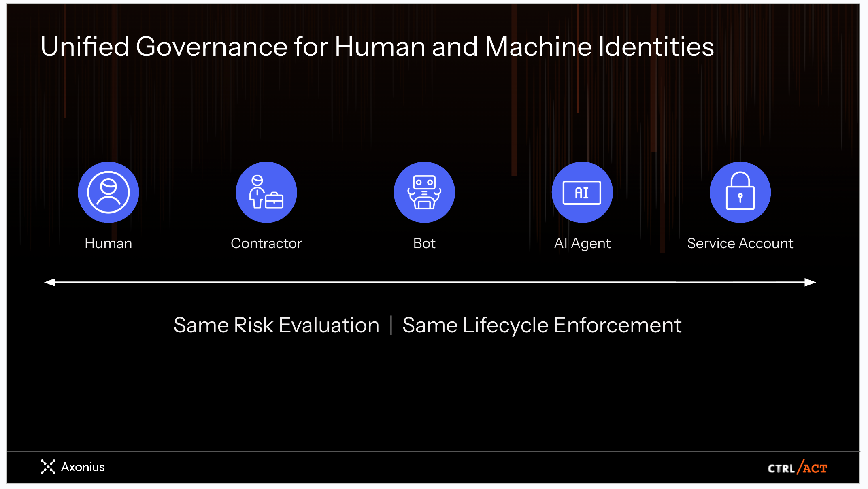Image resolution: width=868 pixels, height=489 pixels.
Task: Click the slide title about Unified Governance
Action: tap(377, 47)
